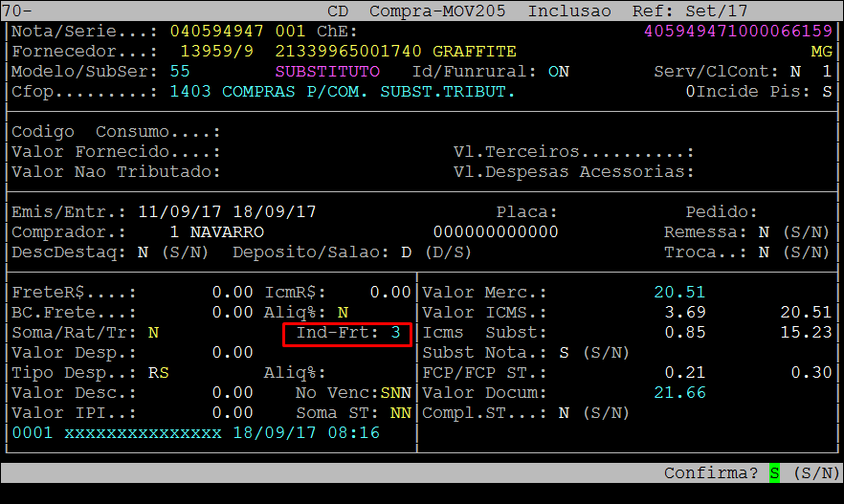Select the Fornecedor code 13959/9
This screenshot has height=504, width=844.
coord(216,51)
